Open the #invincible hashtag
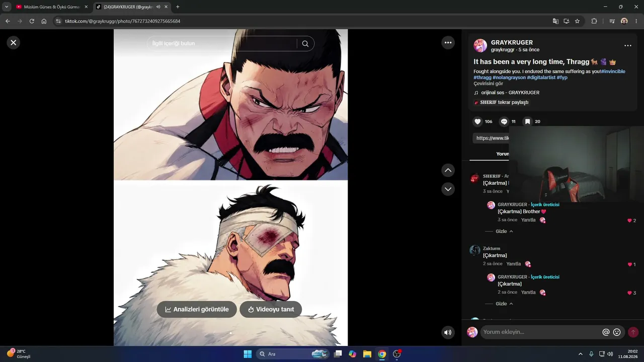 613,71
